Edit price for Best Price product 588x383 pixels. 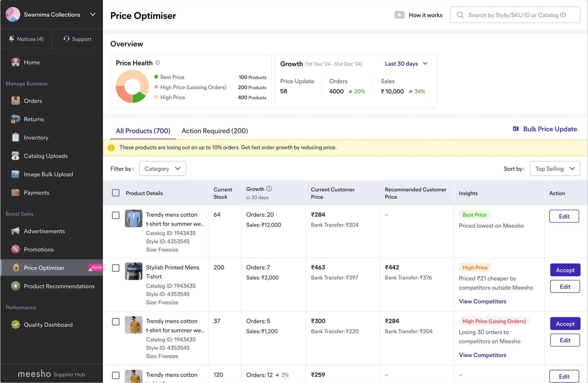pos(564,216)
